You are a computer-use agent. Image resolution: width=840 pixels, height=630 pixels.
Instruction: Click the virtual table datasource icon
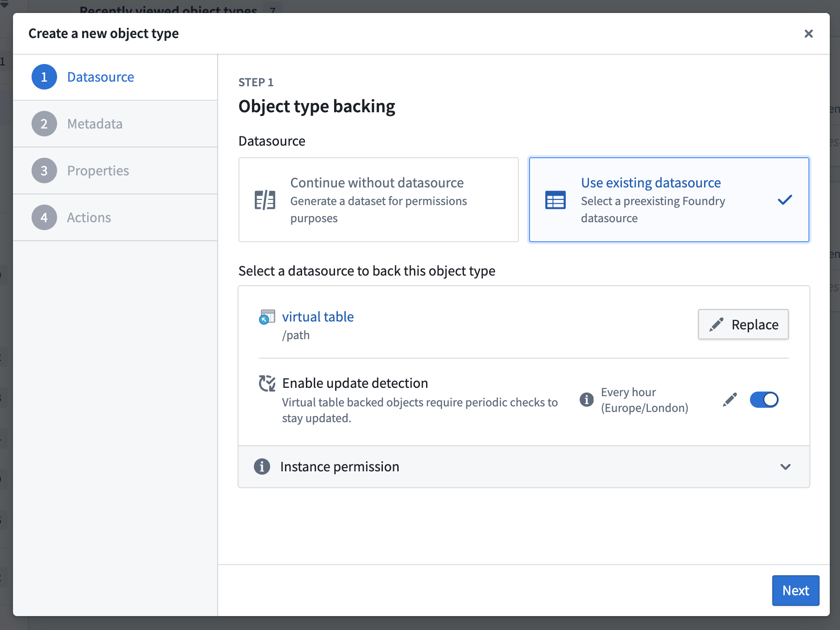[x=267, y=318]
